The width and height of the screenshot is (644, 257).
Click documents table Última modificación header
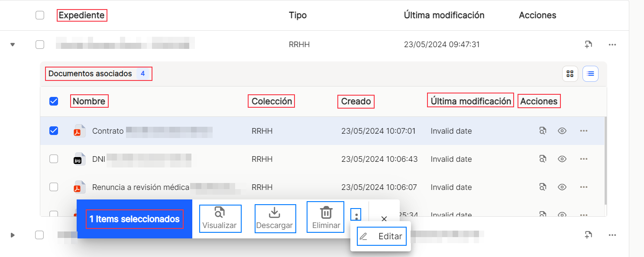click(x=470, y=101)
